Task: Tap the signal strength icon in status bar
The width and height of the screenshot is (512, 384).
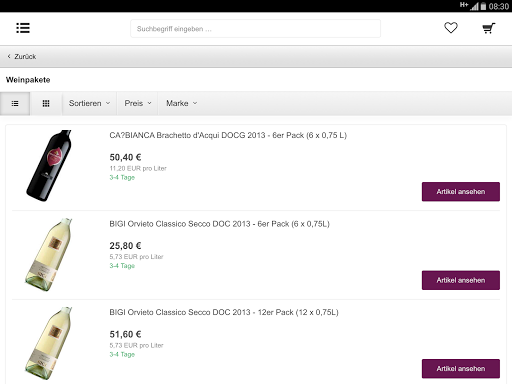Action: [474, 6]
